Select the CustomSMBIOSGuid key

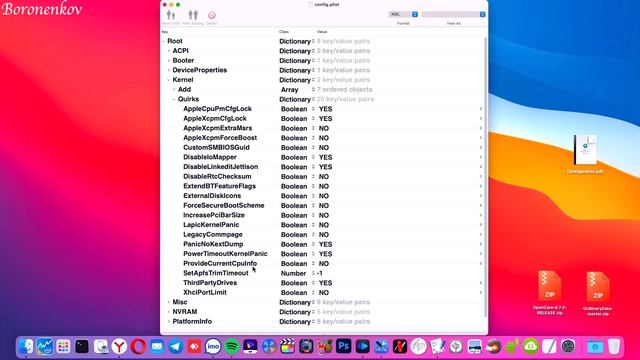click(216, 148)
